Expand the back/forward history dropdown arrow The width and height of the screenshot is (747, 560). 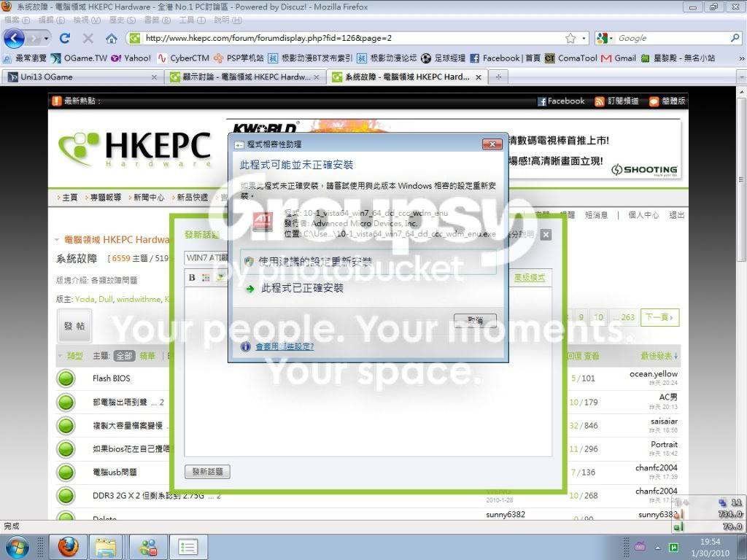tap(46, 38)
